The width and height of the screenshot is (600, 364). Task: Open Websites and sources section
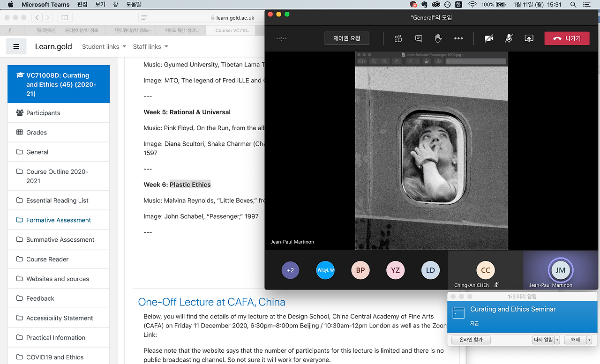pos(59,279)
